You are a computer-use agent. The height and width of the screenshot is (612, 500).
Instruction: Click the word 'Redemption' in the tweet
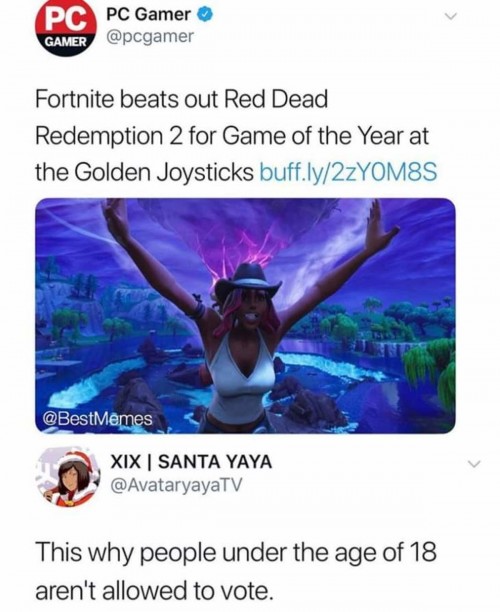[x=100, y=136]
